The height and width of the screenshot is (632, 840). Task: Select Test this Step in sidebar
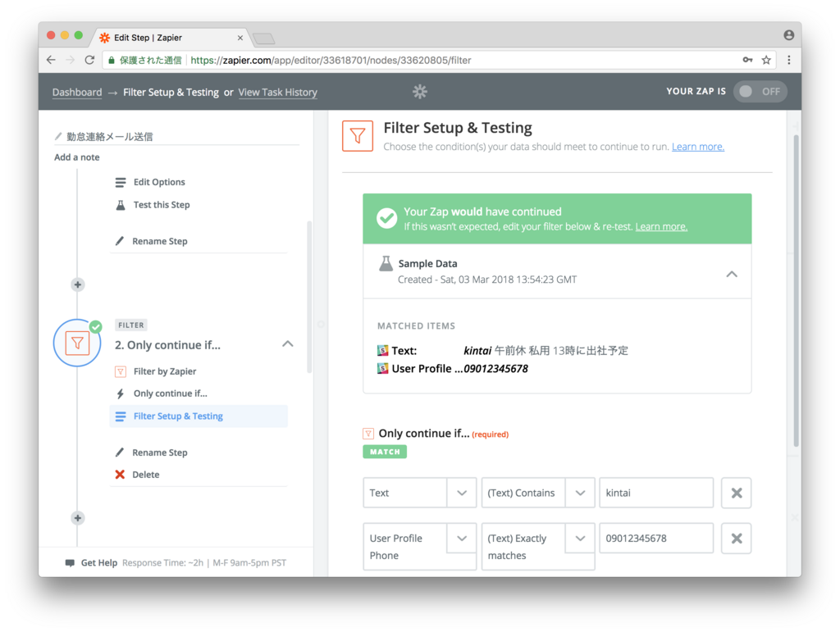click(162, 205)
